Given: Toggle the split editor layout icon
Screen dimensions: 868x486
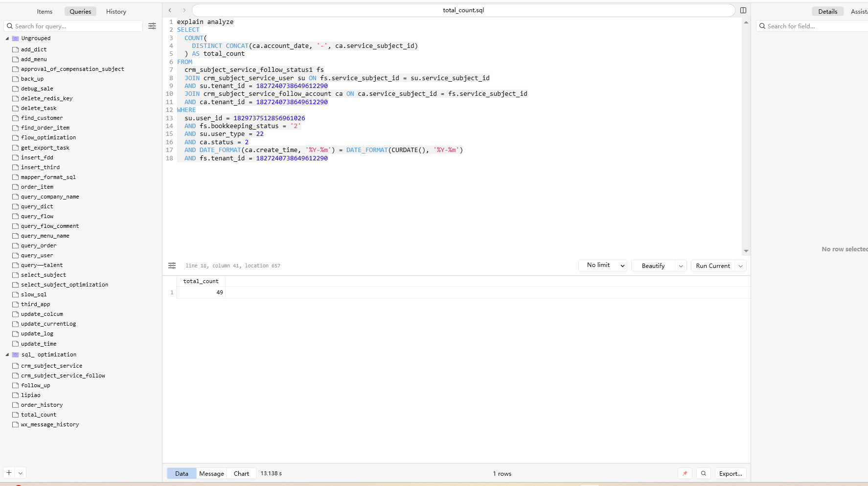Looking at the screenshot, I should click(x=743, y=10).
